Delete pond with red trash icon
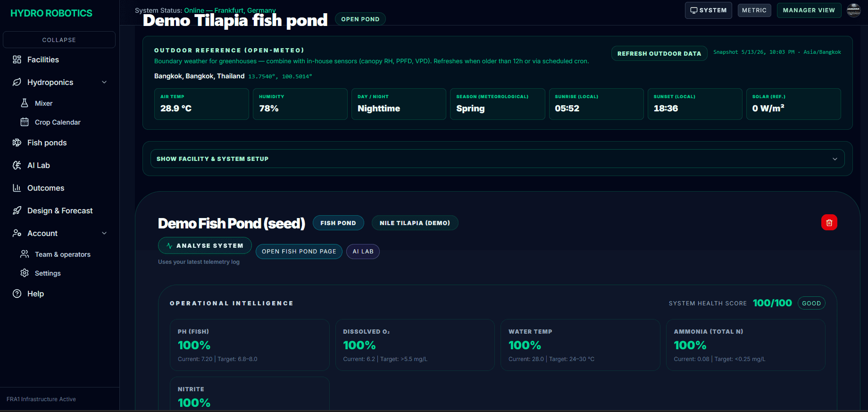Screen dimensions: 868x412 829,222
